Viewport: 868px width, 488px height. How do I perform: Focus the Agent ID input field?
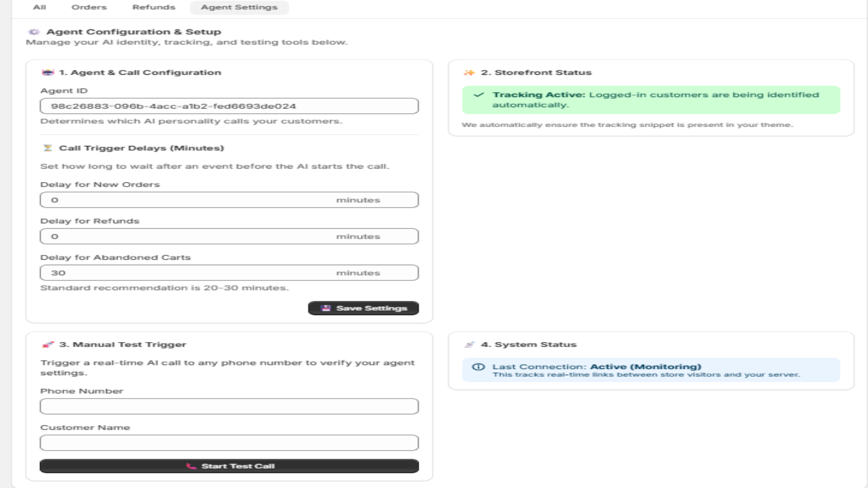click(229, 106)
